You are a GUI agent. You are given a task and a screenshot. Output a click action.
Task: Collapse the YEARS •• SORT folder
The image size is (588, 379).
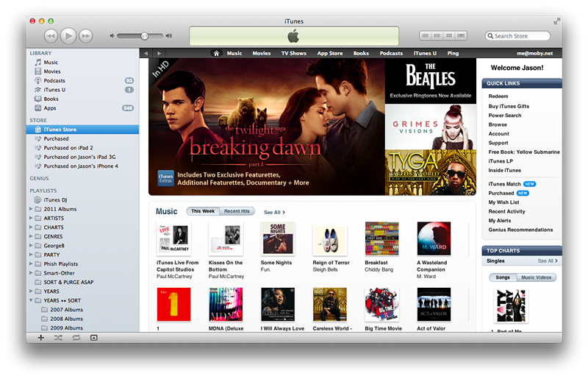(x=31, y=300)
